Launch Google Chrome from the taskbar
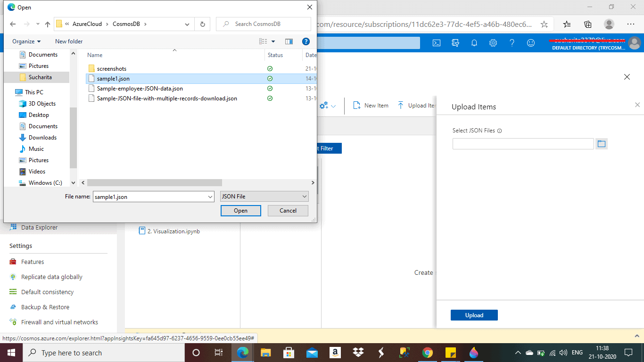This screenshot has width=644, height=362. 428,353
